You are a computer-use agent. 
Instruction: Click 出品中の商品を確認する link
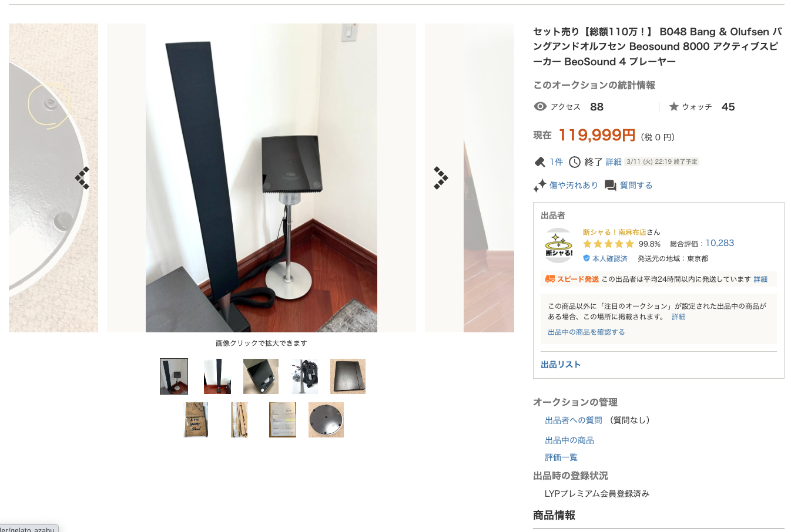(586, 332)
